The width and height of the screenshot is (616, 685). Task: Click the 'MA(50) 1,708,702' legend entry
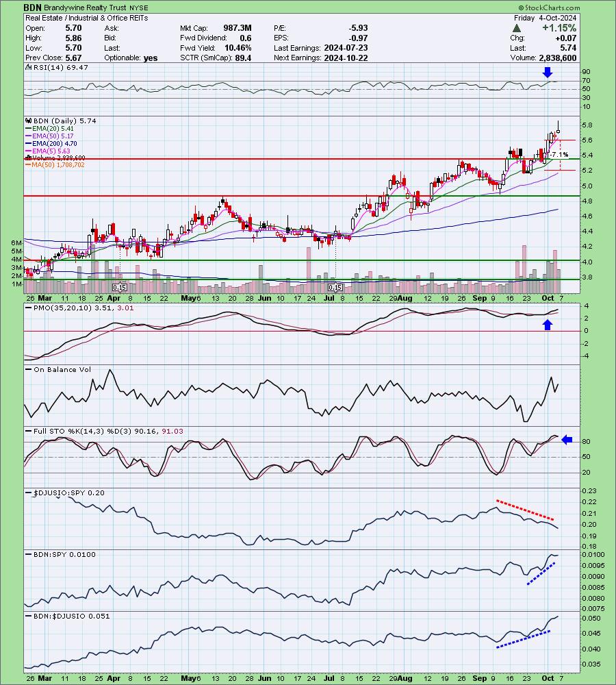(58, 164)
